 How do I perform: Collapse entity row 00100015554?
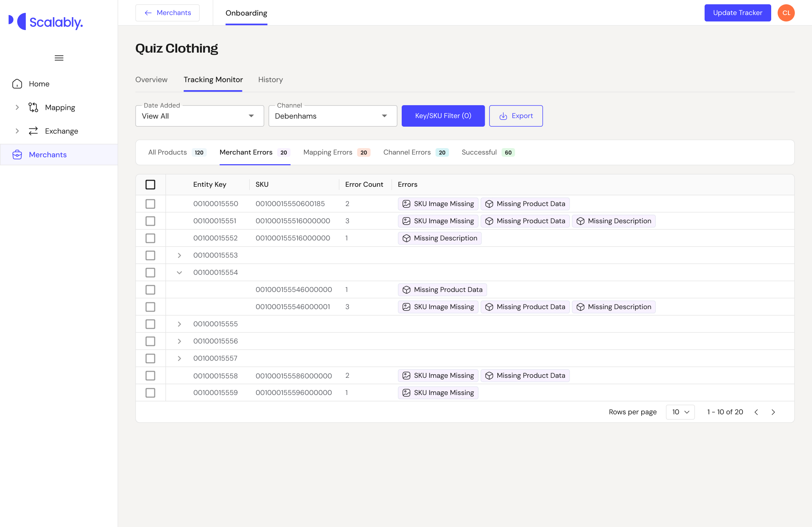point(179,273)
